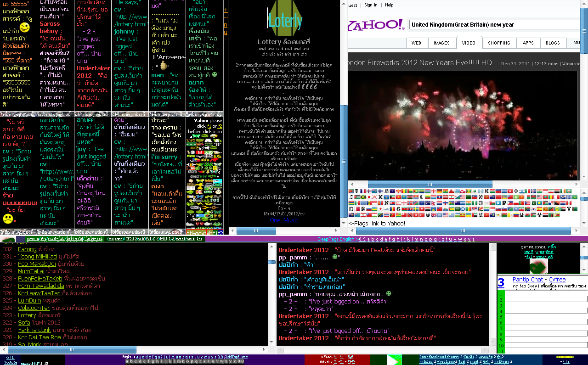Open the LumDum song link
Viewport: 588px width, 365px height.
click(29, 301)
